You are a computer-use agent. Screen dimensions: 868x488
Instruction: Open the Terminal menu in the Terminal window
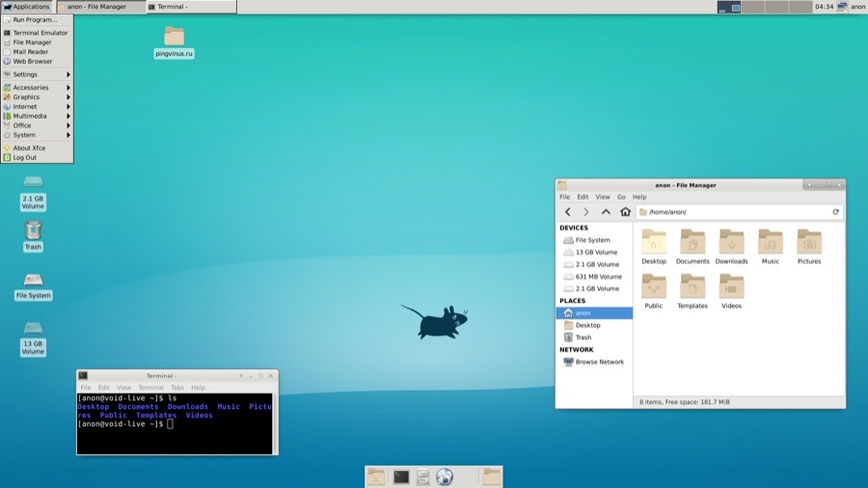[x=150, y=388]
